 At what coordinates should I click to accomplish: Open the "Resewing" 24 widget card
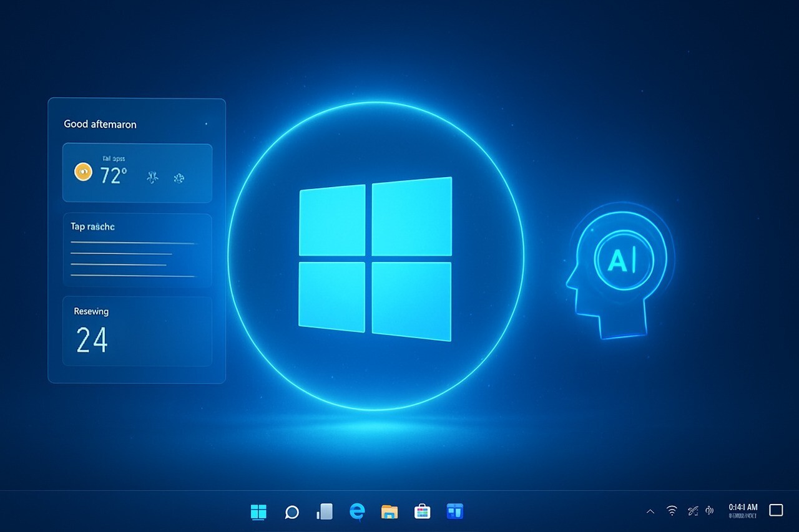(x=137, y=331)
